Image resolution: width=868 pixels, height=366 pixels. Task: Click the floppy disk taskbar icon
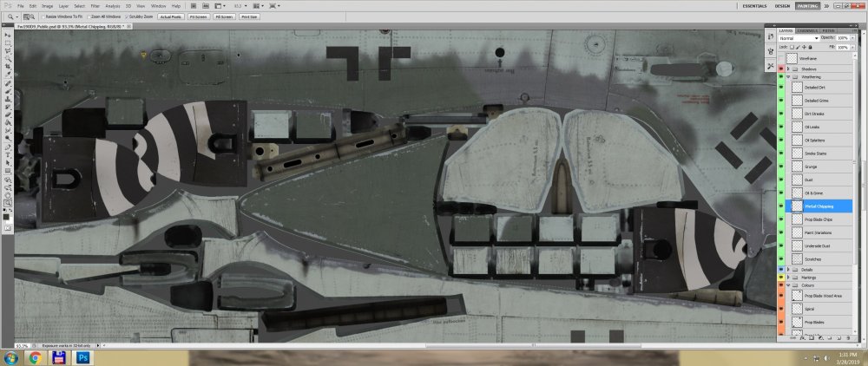tap(59, 357)
